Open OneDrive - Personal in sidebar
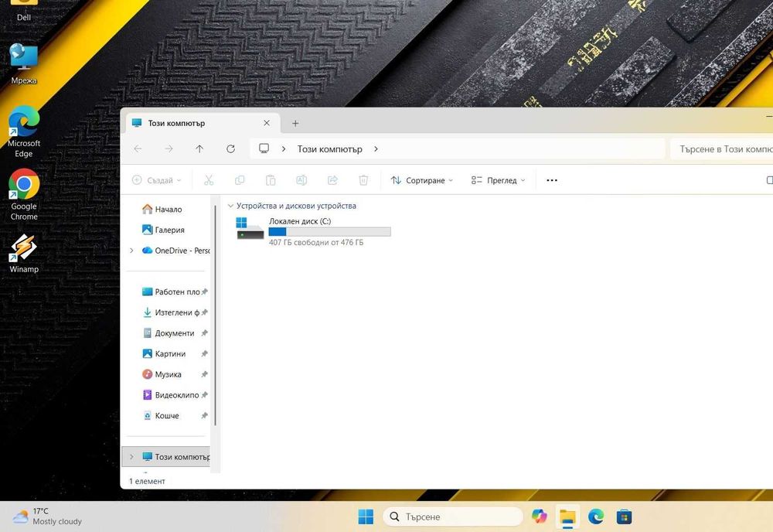The height and width of the screenshot is (532, 773). point(175,251)
